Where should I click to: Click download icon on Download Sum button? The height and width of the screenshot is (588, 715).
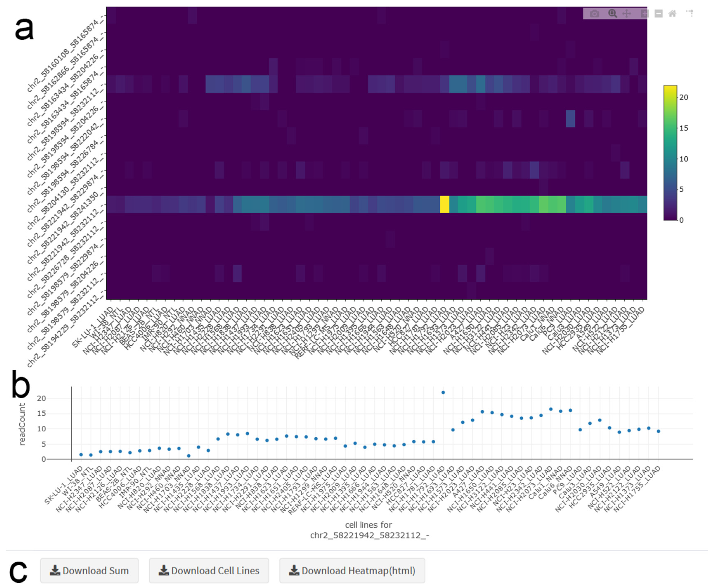coord(55,570)
